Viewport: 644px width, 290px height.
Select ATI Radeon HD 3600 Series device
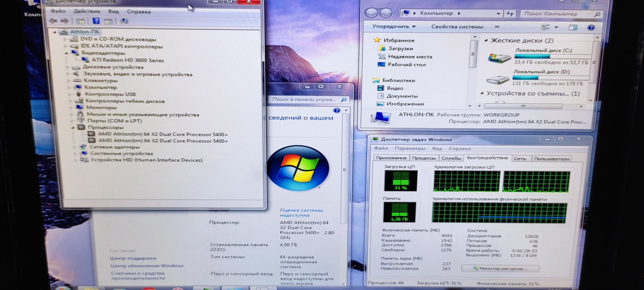(128, 60)
